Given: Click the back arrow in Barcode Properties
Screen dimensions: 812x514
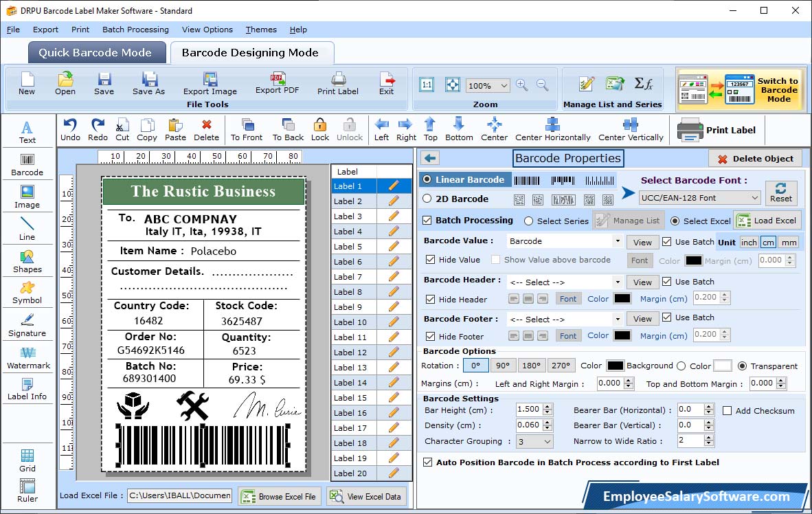Looking at the screenshot, I should click(x=430, y=158).
